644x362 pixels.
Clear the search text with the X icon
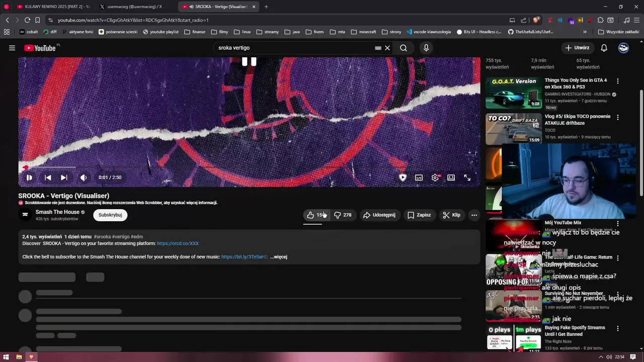387,48
